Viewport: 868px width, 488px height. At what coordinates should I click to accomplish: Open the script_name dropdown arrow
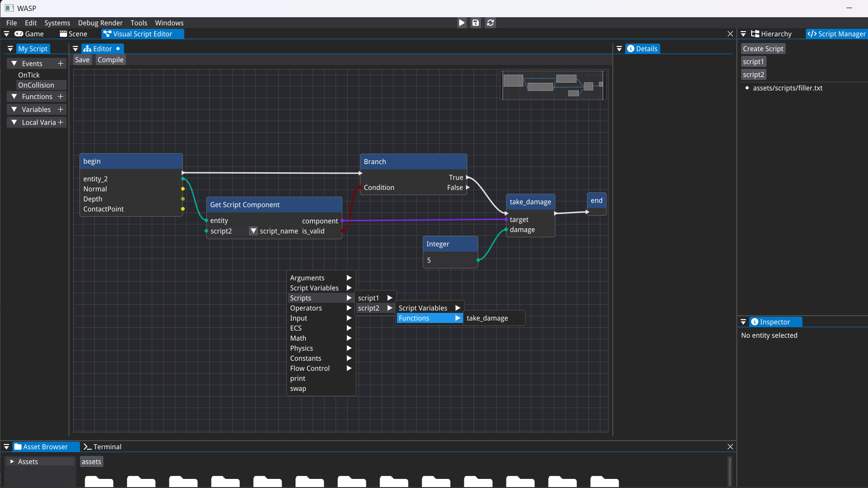click(253, 231)
